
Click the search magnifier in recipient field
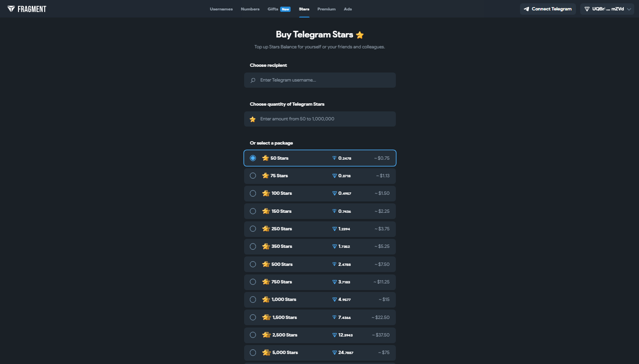point(253,80)
